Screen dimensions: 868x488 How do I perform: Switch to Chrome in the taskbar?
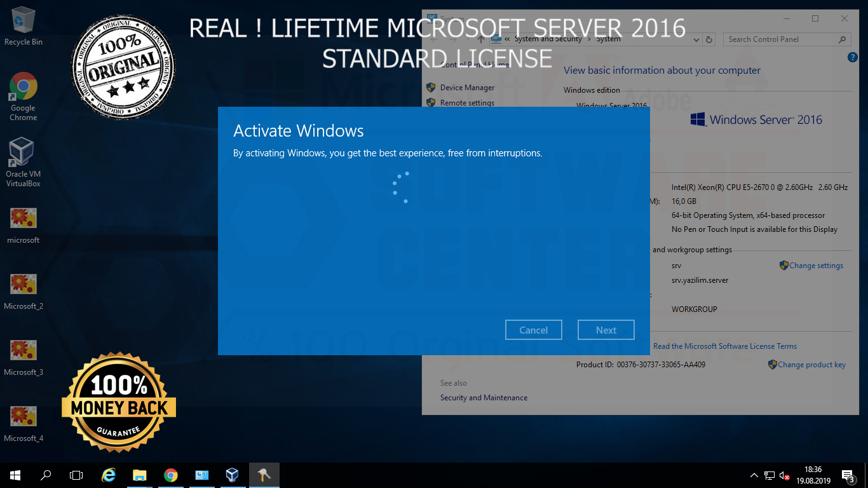170,475
